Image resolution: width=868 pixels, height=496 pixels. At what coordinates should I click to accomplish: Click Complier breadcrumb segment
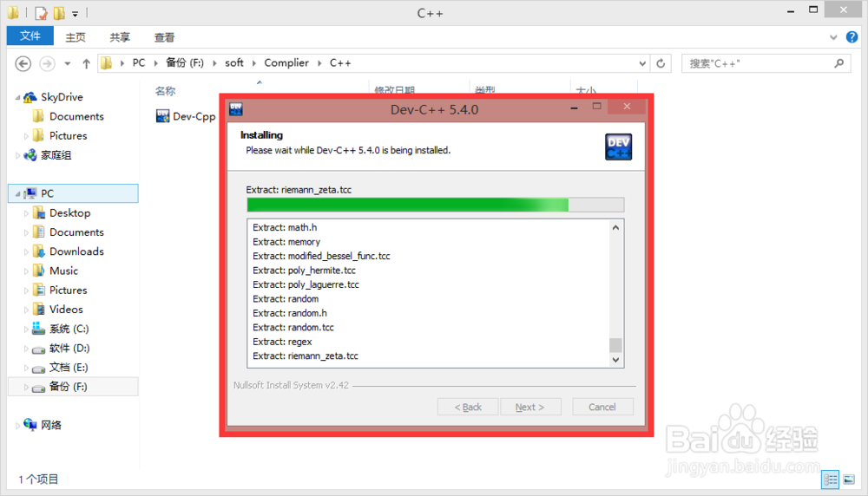tap(286, 63)
